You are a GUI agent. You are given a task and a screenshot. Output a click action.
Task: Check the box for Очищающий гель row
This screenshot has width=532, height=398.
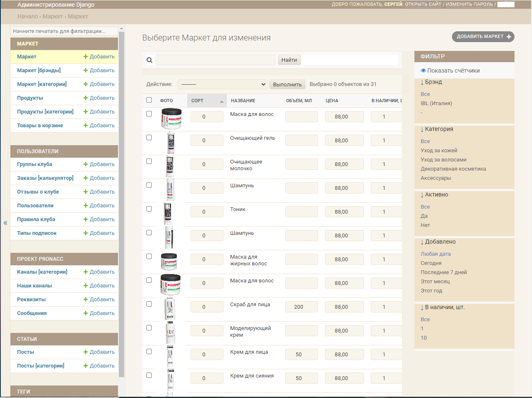point(149,138)
